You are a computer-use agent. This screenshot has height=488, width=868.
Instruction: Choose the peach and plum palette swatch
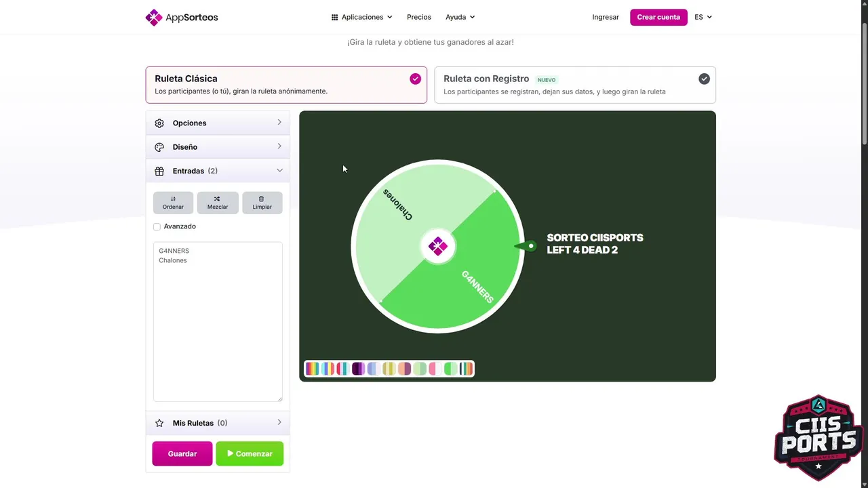(405, 369)
